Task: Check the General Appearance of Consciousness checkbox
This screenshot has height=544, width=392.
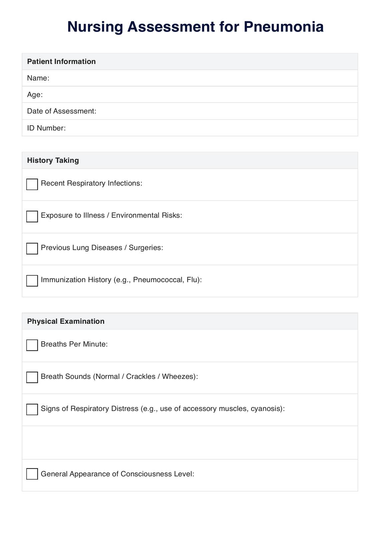Action: pos(32,474)
